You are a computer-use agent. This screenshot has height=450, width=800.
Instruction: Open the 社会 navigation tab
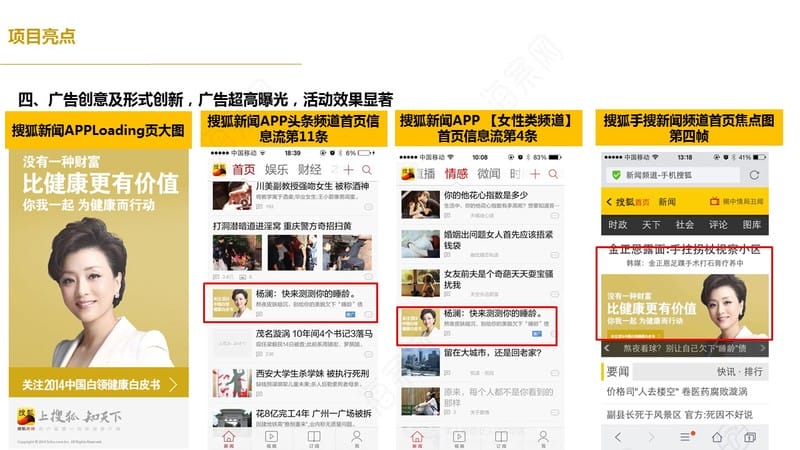pos(685,224)
